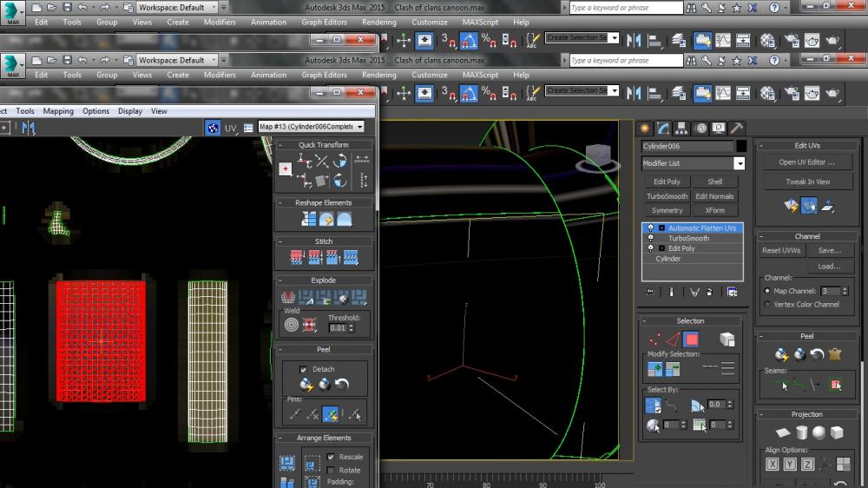
Task: Open Options menu in UV editor
Action: tap(95, 111)
